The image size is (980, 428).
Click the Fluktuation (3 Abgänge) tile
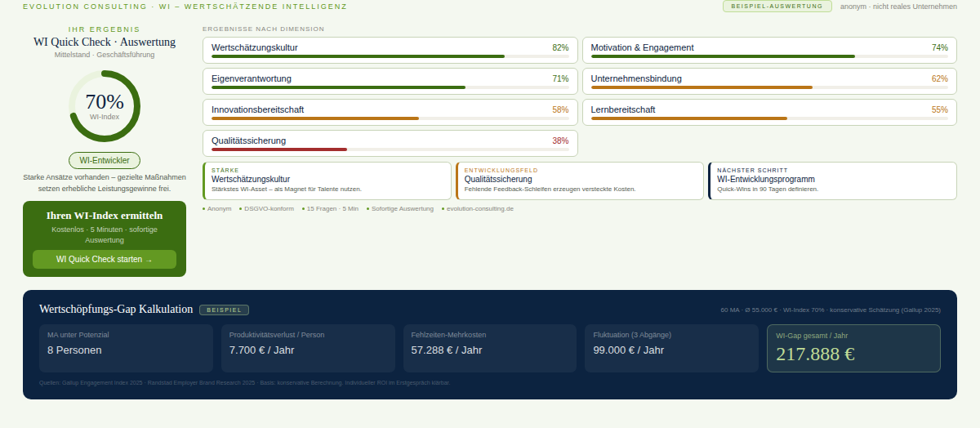tap(672, 348)
